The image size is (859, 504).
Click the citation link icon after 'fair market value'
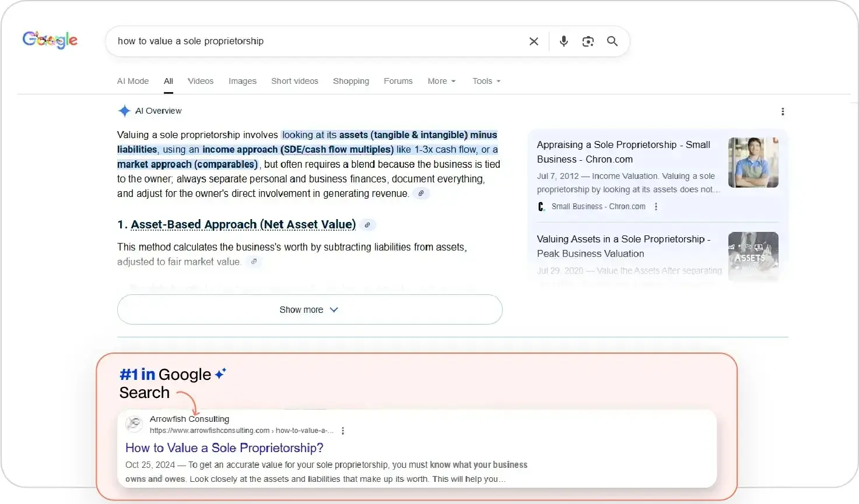click(254, 262)
